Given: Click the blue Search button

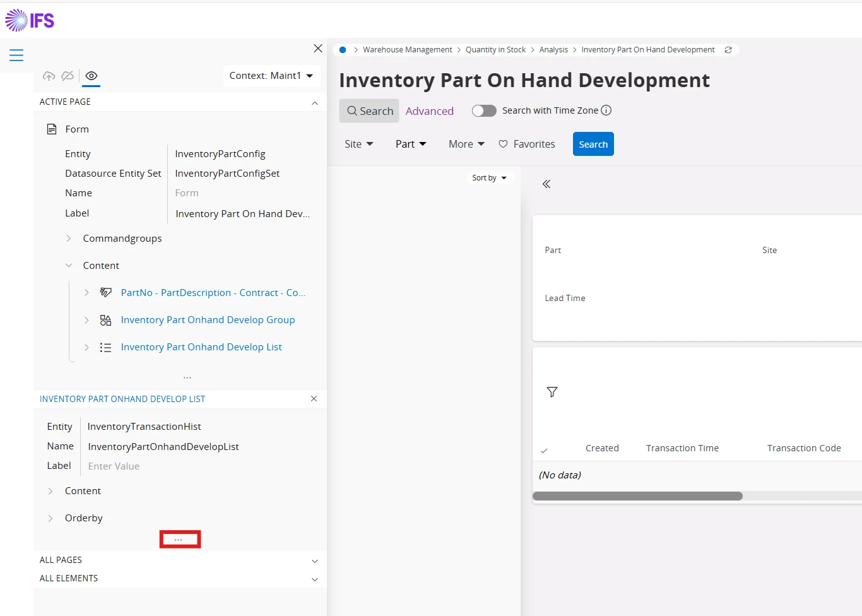Looking at the screenshot, I should [593, 145].
